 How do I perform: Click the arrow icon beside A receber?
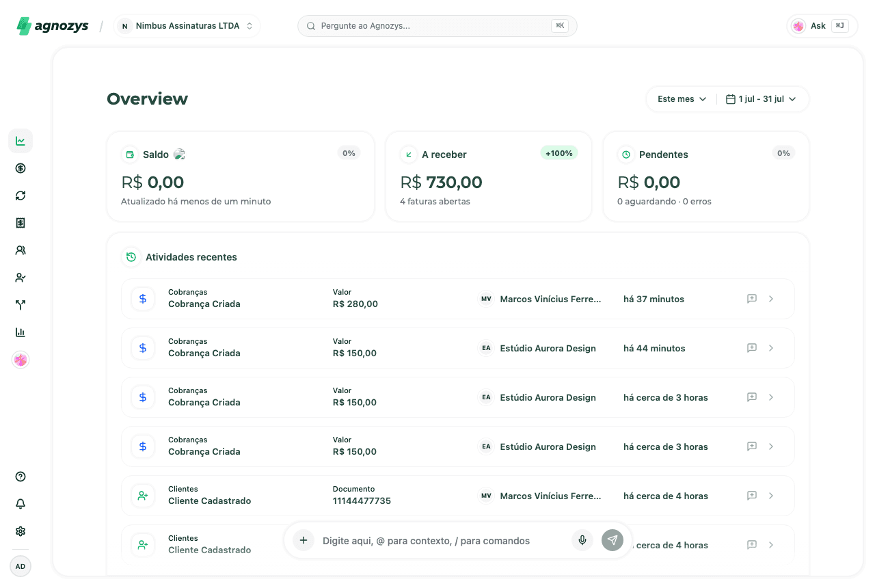[409, 155]
